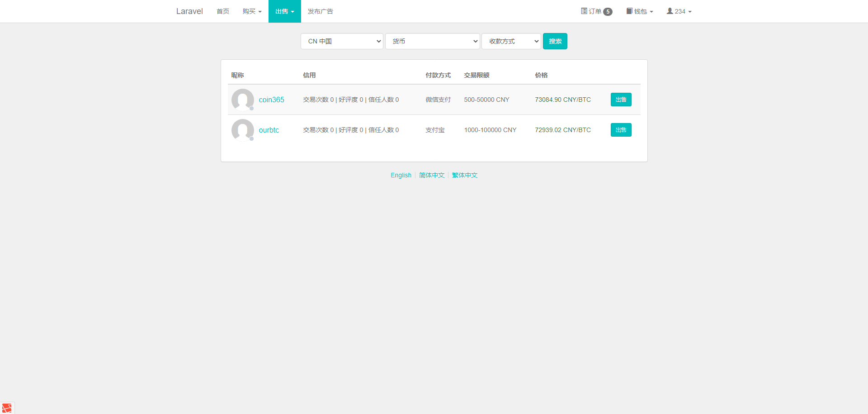The image size is (868, 414).
Task: Click coin365's avatar image
Action: click(242, 100)
